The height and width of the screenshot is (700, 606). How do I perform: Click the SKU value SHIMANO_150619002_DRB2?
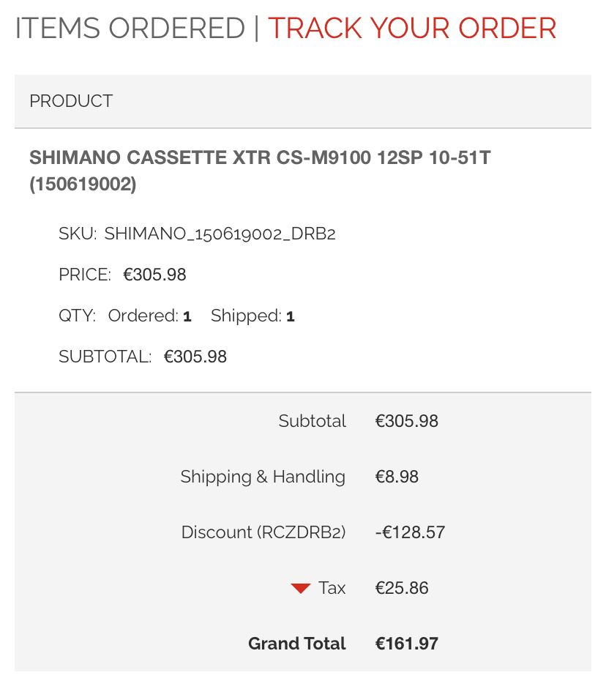pyautogui.click(x=220, y=234)
